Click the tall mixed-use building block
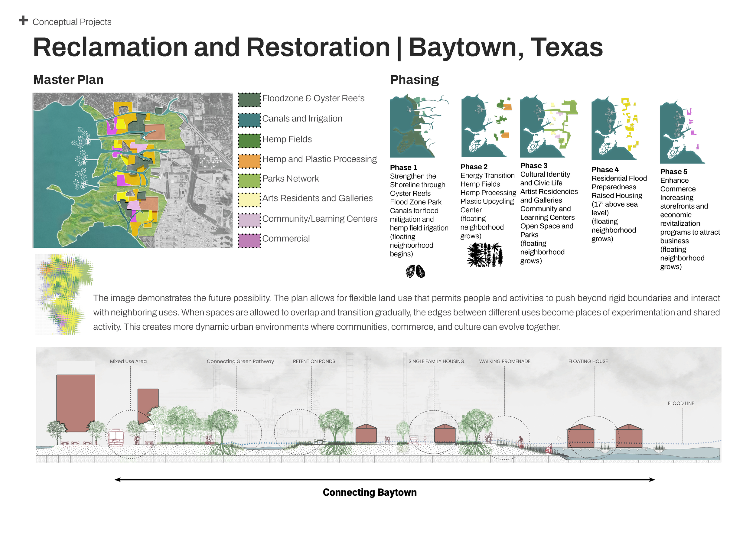The height and width of the screenshot is (535, 756). [x=75, y=402]
